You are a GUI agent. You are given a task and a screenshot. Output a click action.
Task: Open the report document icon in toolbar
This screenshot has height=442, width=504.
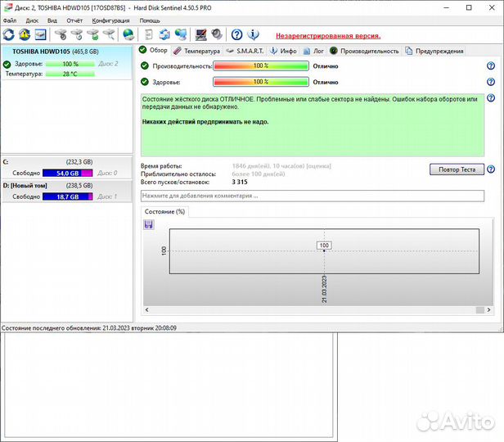click(x=148, y=34)
